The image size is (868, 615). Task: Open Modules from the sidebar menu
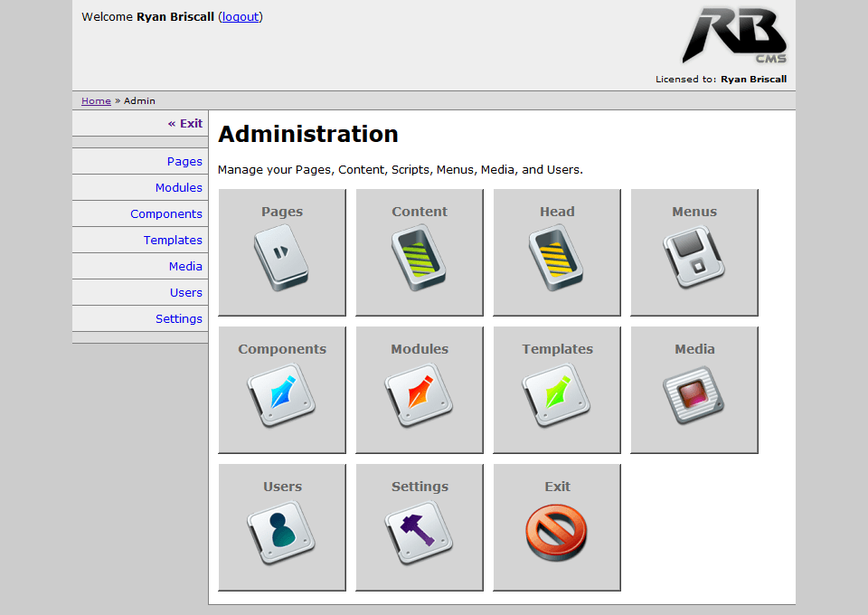coord(178,187)
